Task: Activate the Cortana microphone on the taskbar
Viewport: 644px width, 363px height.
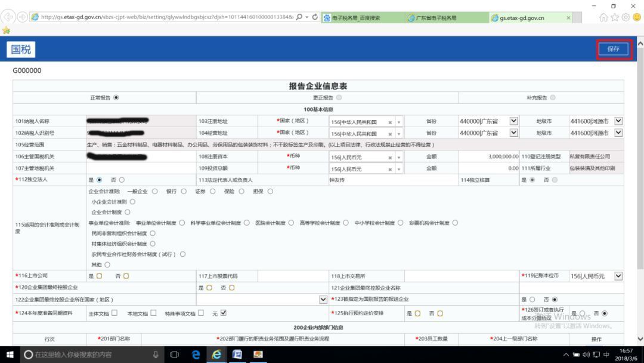Action: [x=154, y=355]
